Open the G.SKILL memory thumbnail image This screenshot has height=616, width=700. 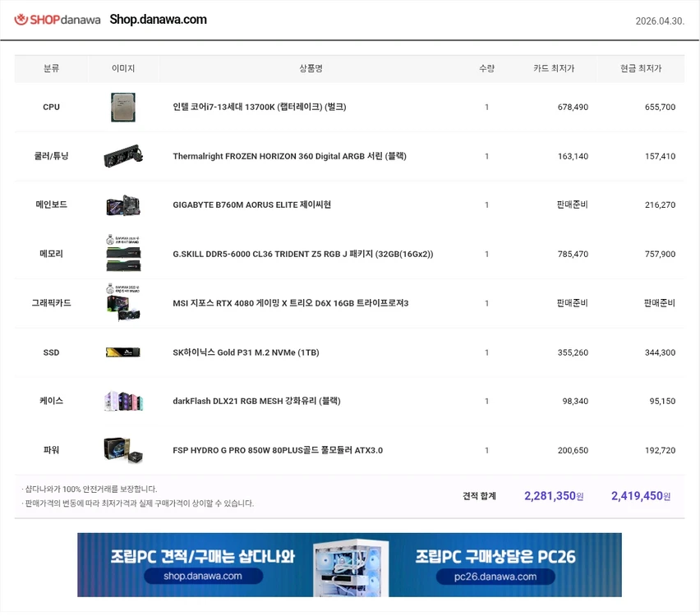point(123,253)
